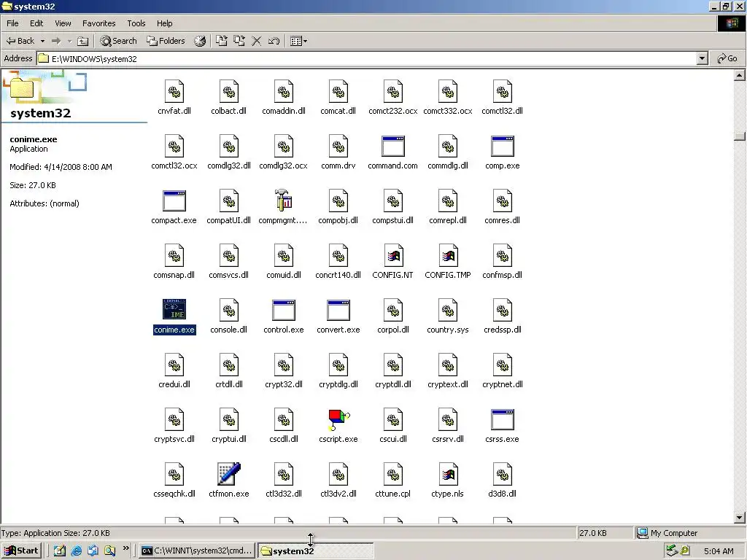Image resolution: width=747 pixels, height=560 pixels.
Task: Expand hidden Quick Launch icons chevron
Action: 125,548
